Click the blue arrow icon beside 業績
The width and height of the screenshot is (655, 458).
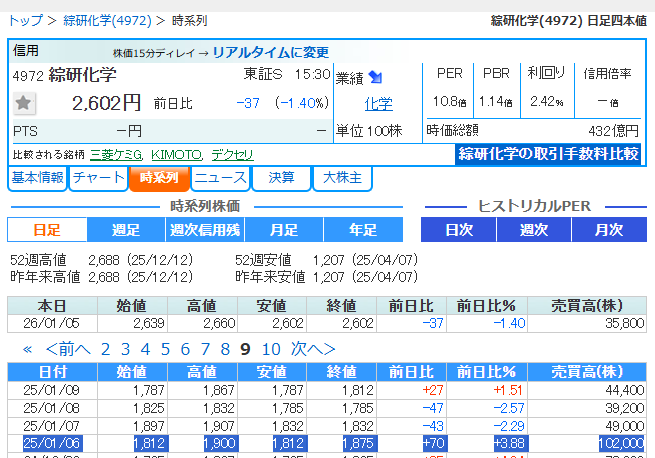(375, 77)
